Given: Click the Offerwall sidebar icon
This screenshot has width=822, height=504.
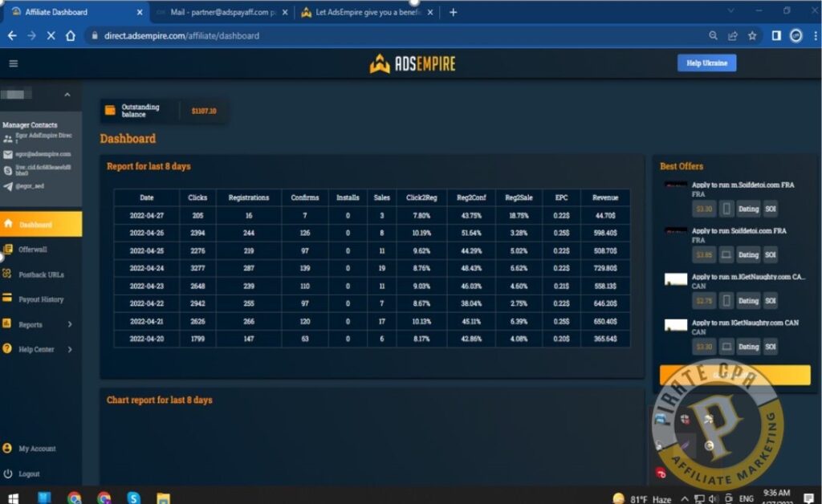Looking at the screenshot, I should (x=7, y=249).
